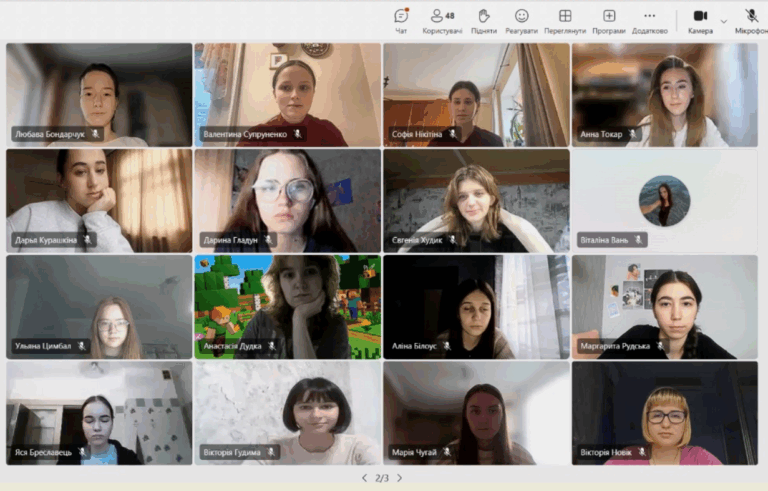Click the mic icon on Любава Бондарчук label
The height and width of the screenshot is (491, 768).
(96, 133)
